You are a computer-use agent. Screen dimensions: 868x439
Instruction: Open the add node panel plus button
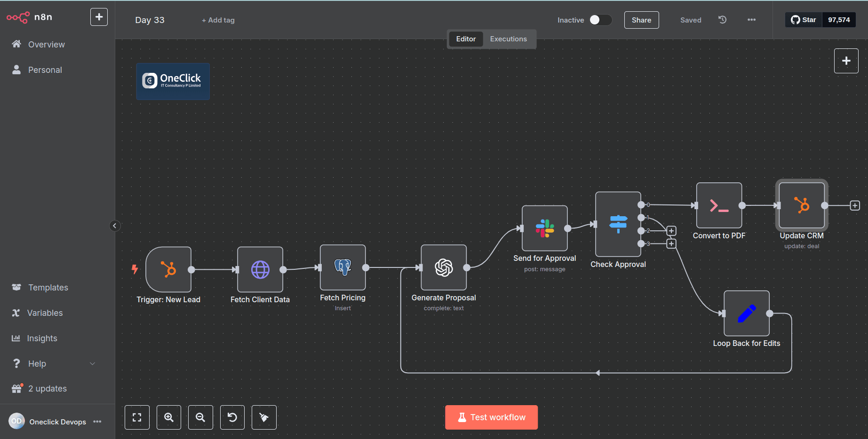click(x=846, y=61)
